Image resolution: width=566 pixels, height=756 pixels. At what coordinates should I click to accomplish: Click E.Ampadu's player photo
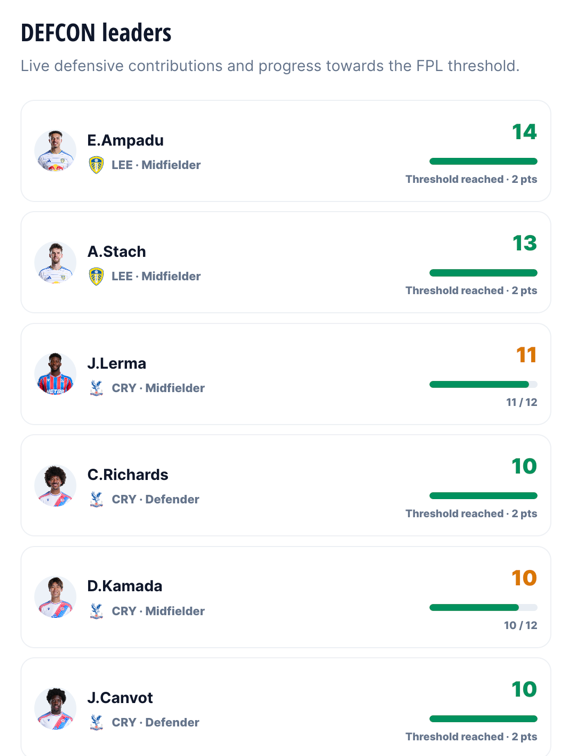point(55,151)
